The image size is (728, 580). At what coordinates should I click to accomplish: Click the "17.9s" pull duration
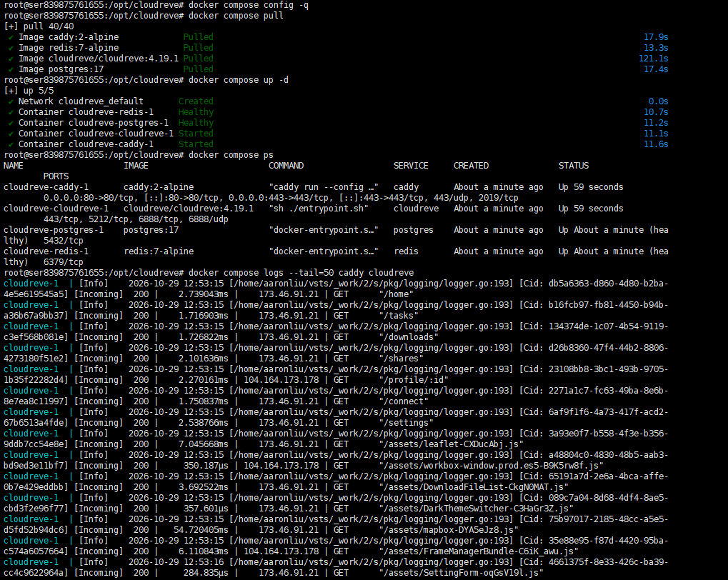(656, 37)
